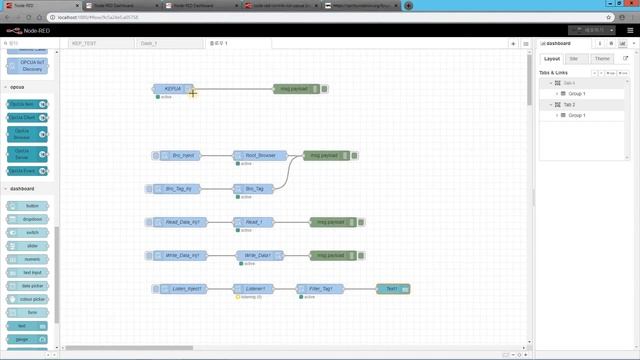Collapse the first tab in Tabs & Links
The height and width of the screenshot is (360, 640).
pyautogui.click(x=551, y=83)
